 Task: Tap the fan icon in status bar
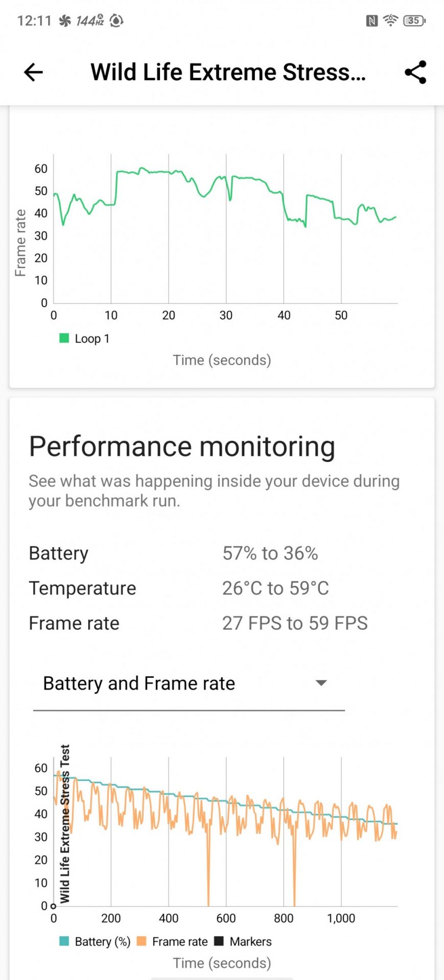pyautogui.click(x=64, y=21)
